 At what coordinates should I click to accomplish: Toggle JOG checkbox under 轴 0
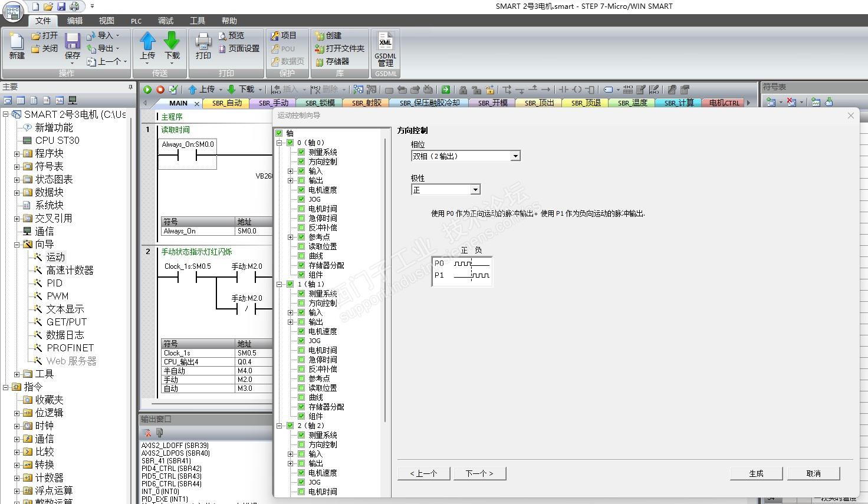point(301,199)
